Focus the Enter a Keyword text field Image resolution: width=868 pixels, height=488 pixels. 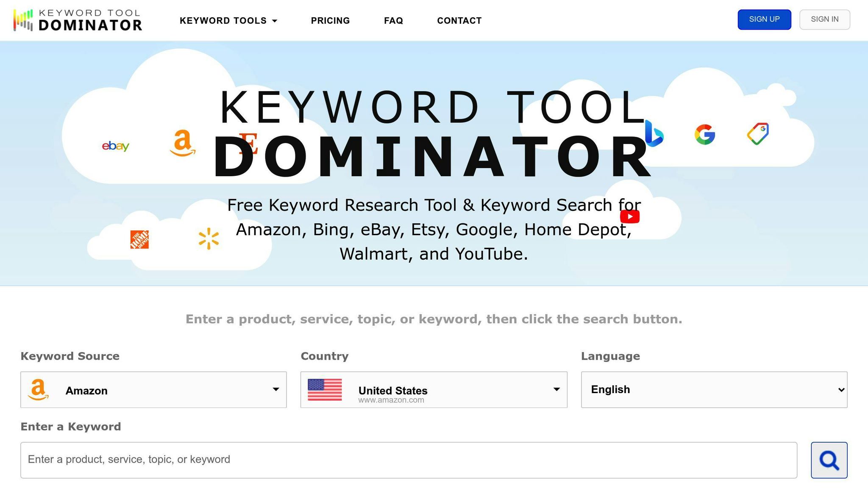(409, 460)
